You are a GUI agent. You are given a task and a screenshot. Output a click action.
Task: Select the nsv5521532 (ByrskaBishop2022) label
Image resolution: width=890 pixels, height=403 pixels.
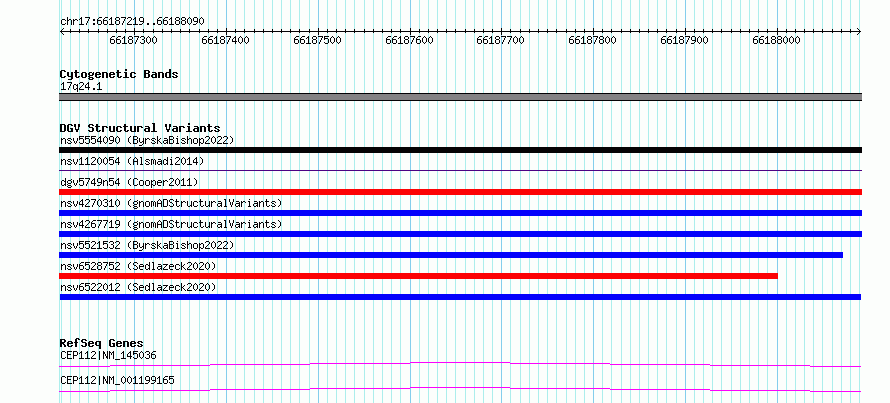click(x=147, y=245)
